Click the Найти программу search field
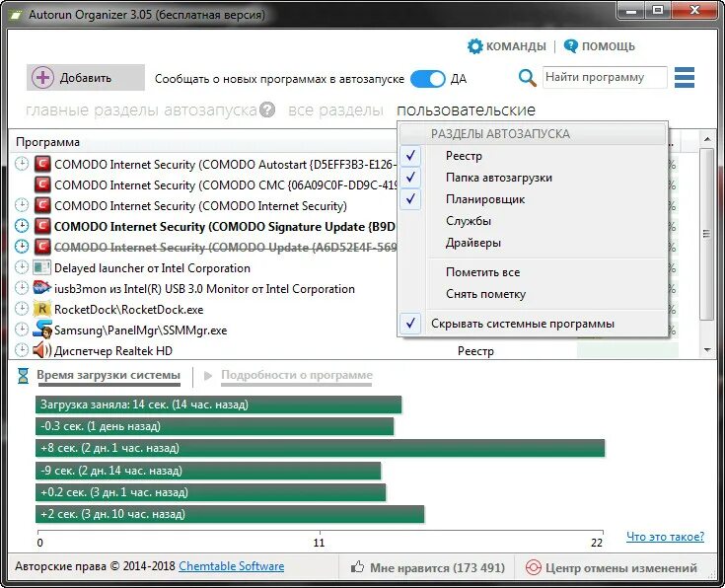725x588 pixels. [x=605, y=77]
